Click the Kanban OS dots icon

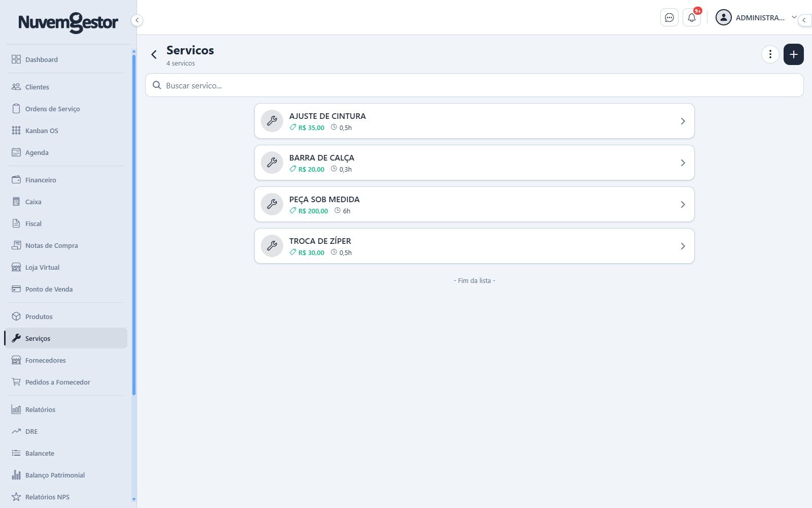16,131
